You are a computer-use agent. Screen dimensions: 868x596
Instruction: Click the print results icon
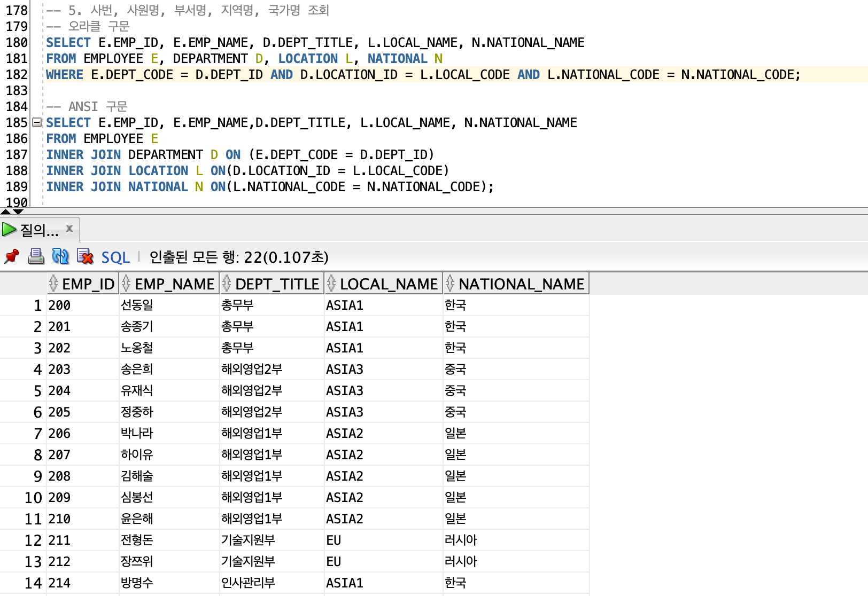tap(36, 256)
